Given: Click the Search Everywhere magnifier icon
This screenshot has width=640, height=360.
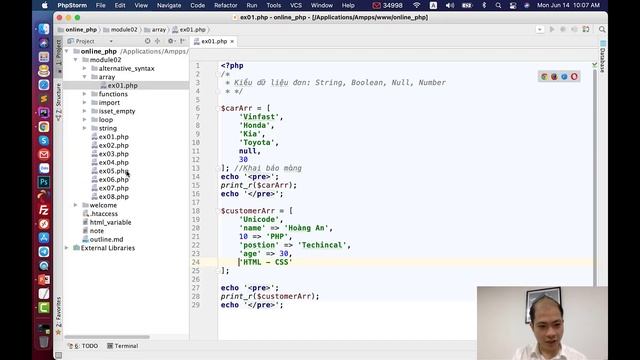Looking at the screenshot, I should [602, 29].
